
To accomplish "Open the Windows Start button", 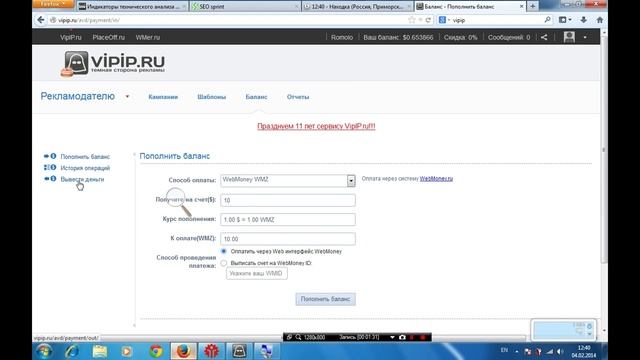I will coord(44,351).
